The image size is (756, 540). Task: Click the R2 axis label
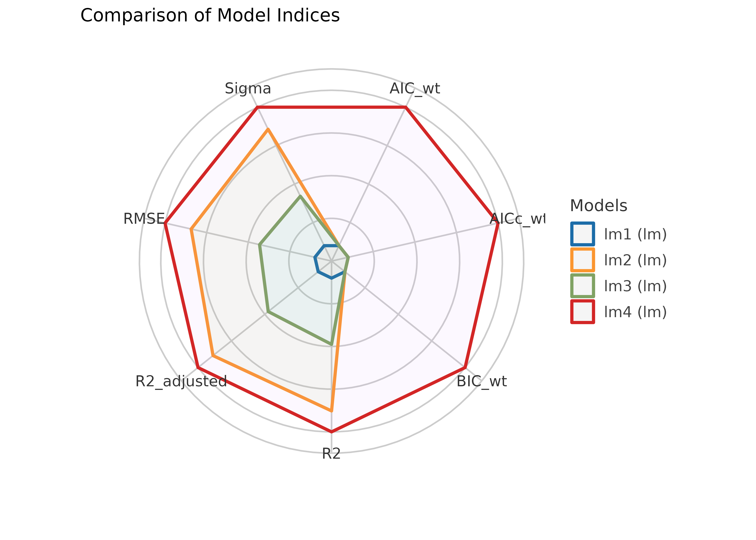[x=331, y=454]
